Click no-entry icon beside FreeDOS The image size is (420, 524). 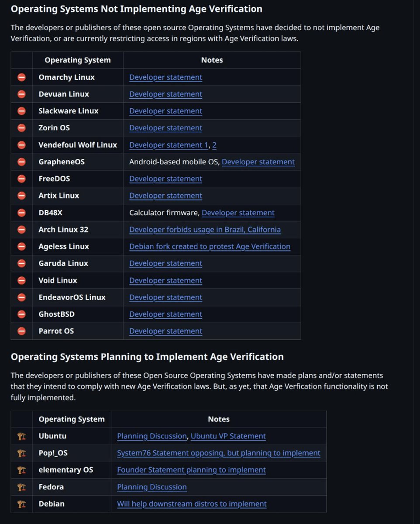tap(21, 179)
